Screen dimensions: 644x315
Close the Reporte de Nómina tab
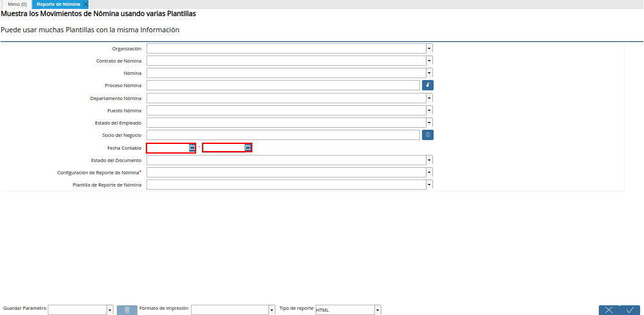pos(85,5)
